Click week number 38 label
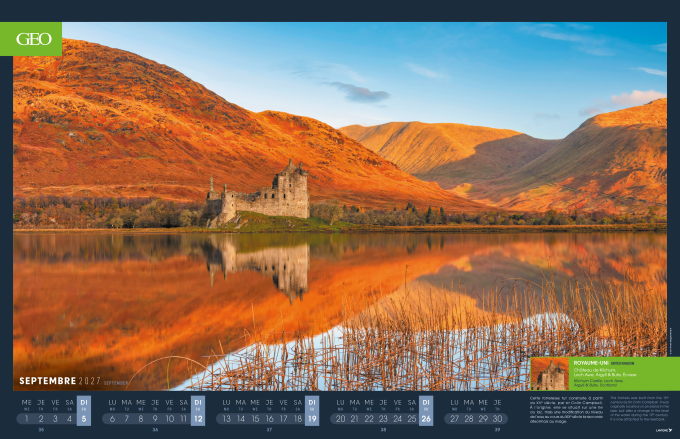680x439 pixels. [383, 431]
